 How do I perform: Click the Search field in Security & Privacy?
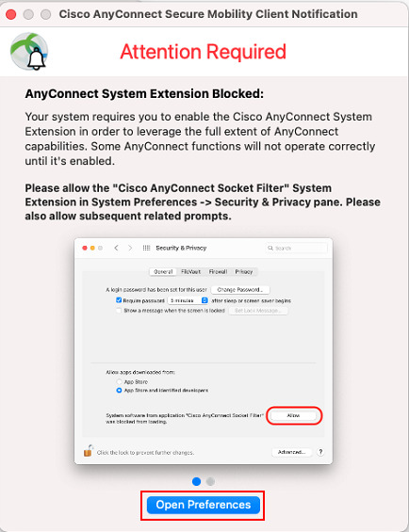click(296, 248)
